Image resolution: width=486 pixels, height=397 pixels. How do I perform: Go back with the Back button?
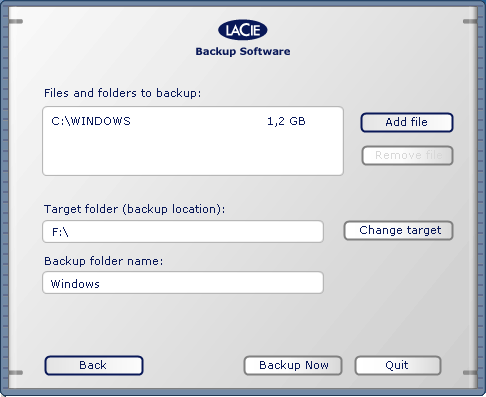coord(94,365)
